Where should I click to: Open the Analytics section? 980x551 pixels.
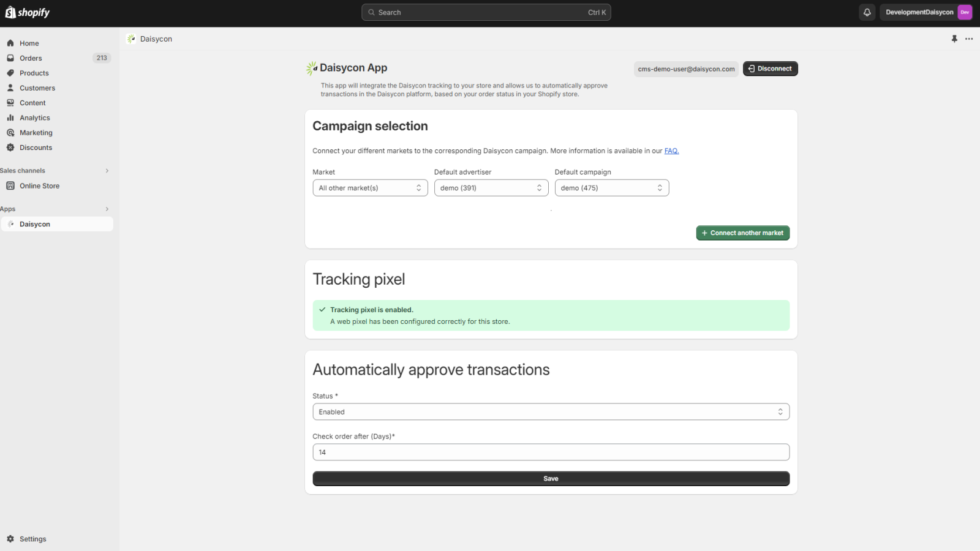click(x=34, y=118)
